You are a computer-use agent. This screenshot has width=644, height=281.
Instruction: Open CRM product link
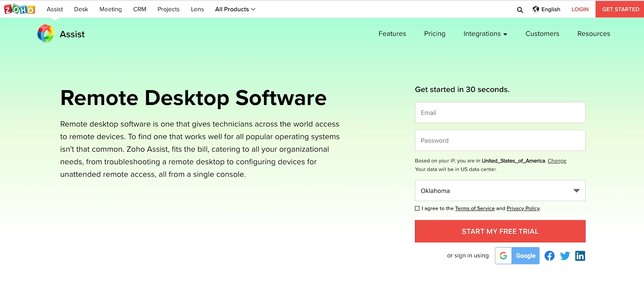pos(140,9)
